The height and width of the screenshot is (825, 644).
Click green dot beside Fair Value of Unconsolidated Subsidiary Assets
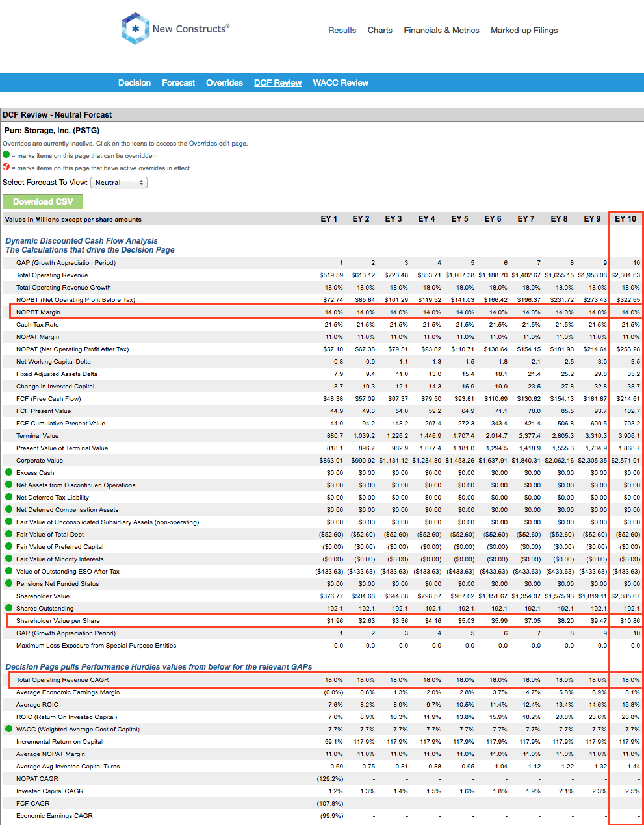click(9, 522)
